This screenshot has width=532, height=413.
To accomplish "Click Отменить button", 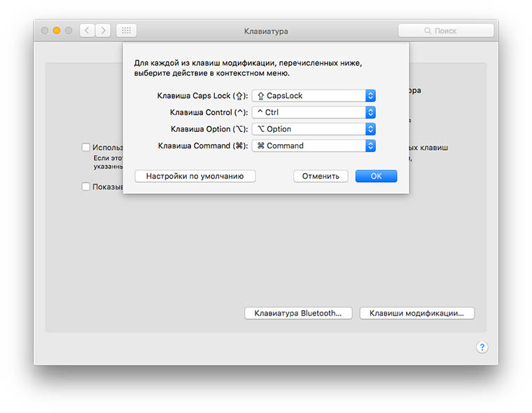I will coord(321,176).
